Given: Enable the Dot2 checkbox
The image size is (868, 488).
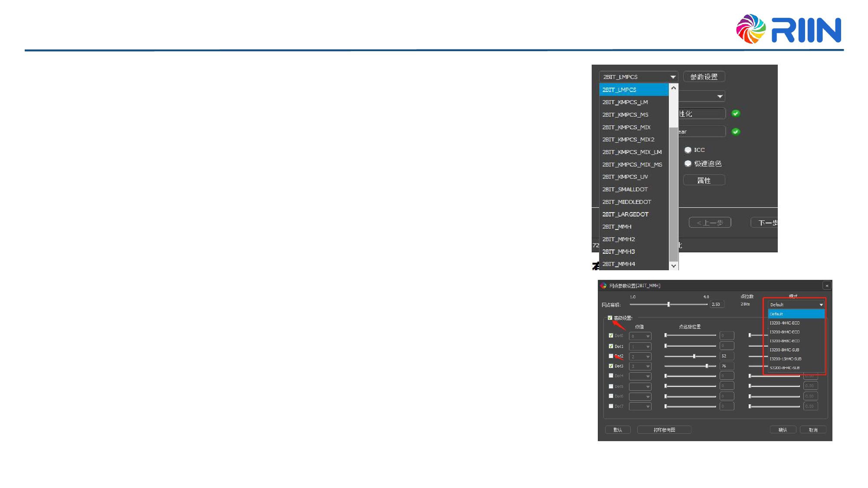Looking at the screenshot, I should [x=611, y=356].
